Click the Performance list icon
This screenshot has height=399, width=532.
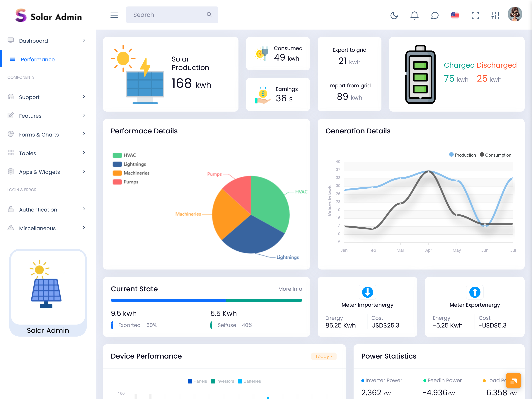[13, 59]
